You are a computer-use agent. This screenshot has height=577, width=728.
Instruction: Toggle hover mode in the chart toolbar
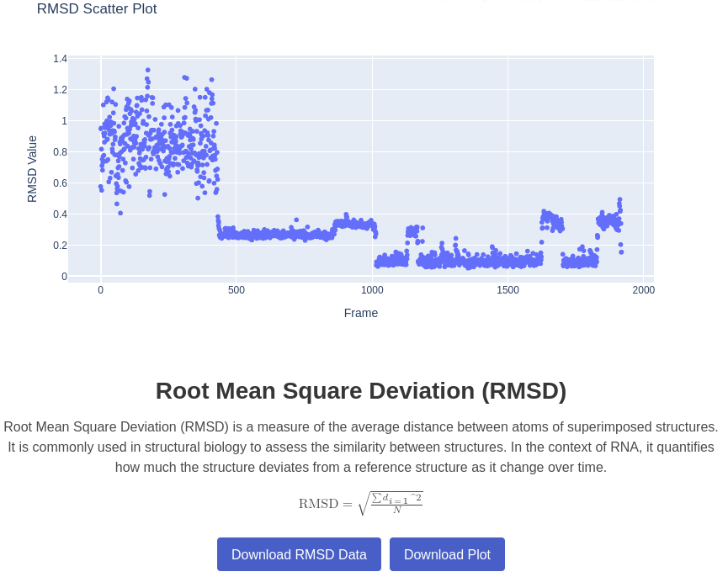[x=653, y=2]
